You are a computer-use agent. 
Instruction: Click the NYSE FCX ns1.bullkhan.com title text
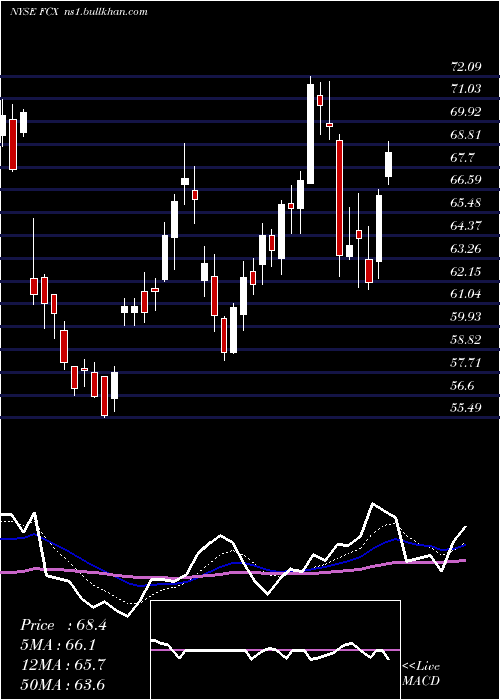tap(79, 12)
